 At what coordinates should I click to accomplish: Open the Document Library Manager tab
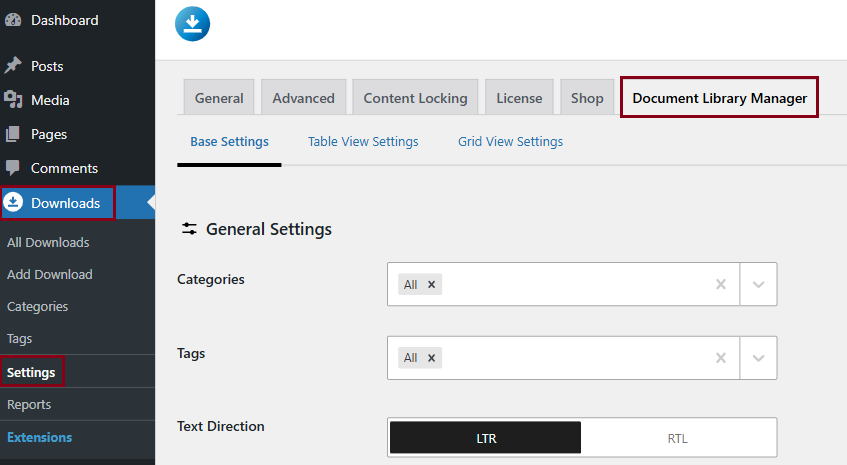(x=720, y=98)
